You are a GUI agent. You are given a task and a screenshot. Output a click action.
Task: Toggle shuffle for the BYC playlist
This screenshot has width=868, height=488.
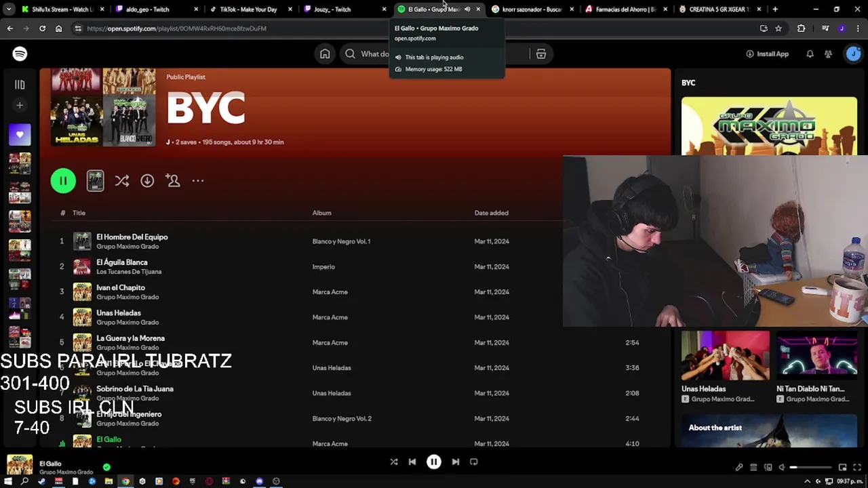click(121, 181)
